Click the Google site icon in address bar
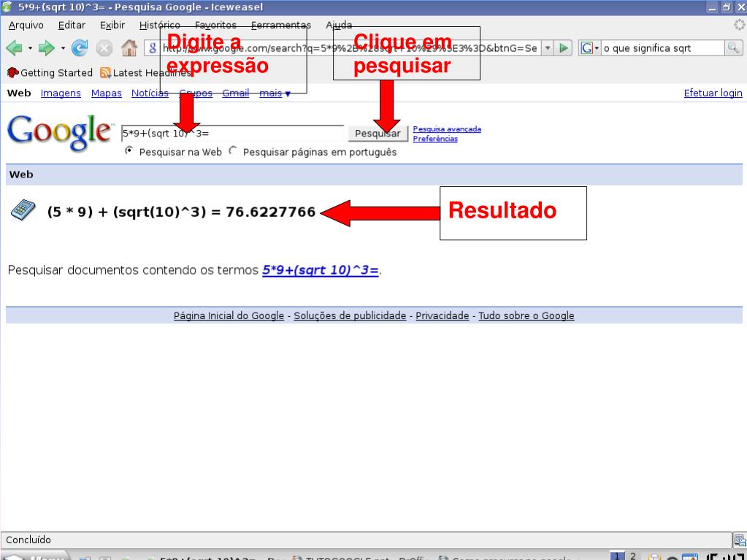Image resolution: width=747 pixels, height=560 pixels. click(x=153, y=48)
